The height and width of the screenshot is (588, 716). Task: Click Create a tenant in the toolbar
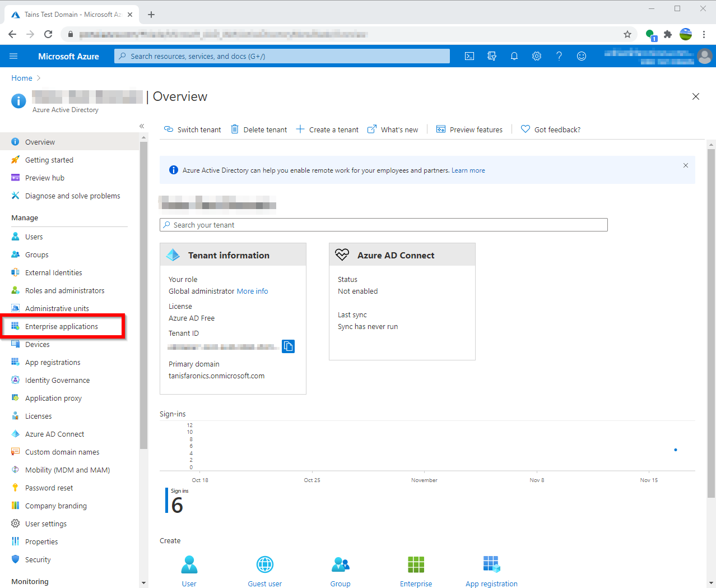click(x=327, y=129)
